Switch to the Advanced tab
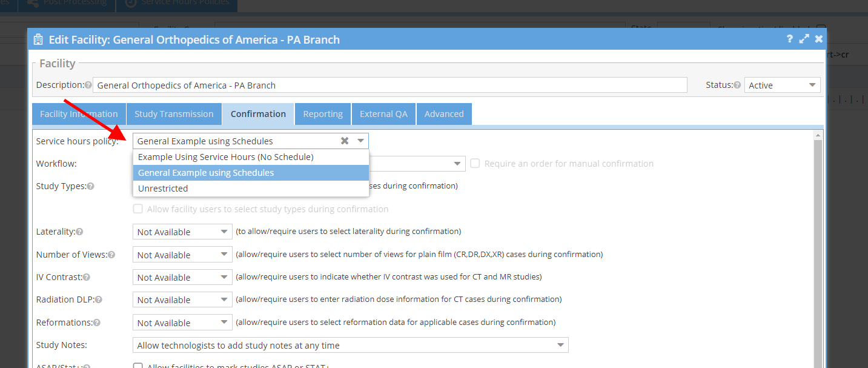Image resolution: width=868 pixels, height=368 pixels. point(444,114)
